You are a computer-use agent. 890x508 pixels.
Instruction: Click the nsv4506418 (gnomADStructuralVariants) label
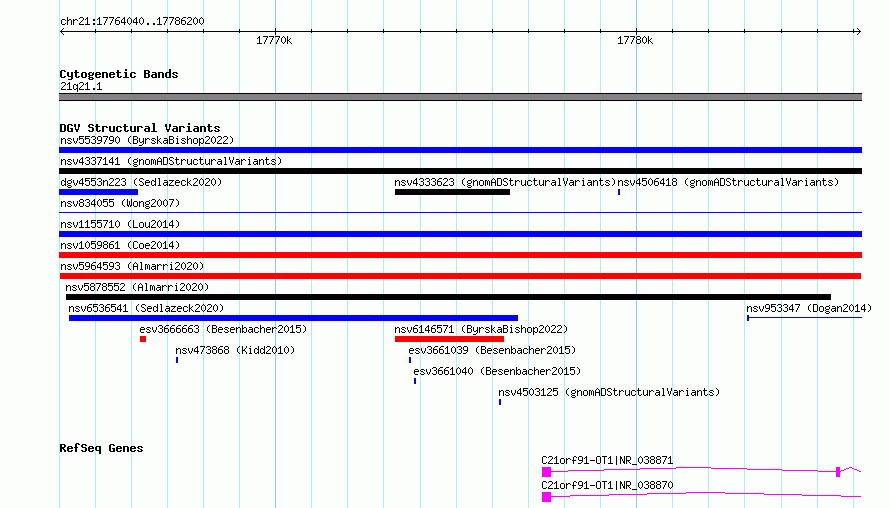pos(728,182)
